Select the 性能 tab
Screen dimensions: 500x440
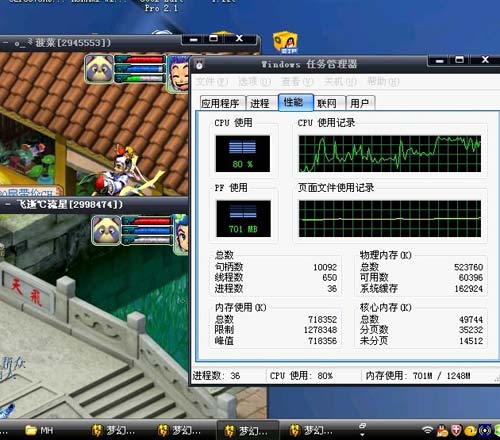pyautogui.click(x=296, y=102)
